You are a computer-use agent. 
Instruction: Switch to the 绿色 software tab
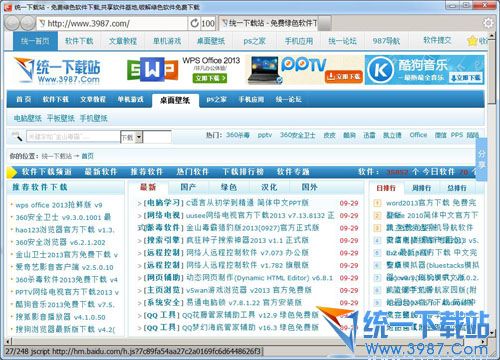click(229, 187)
